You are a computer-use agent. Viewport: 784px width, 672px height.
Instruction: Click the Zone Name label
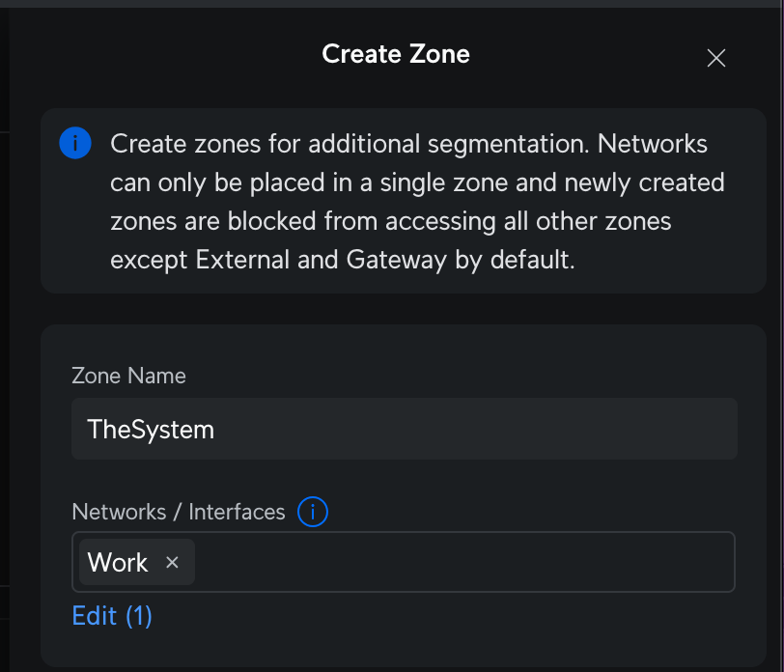click(x=128, y=376)
